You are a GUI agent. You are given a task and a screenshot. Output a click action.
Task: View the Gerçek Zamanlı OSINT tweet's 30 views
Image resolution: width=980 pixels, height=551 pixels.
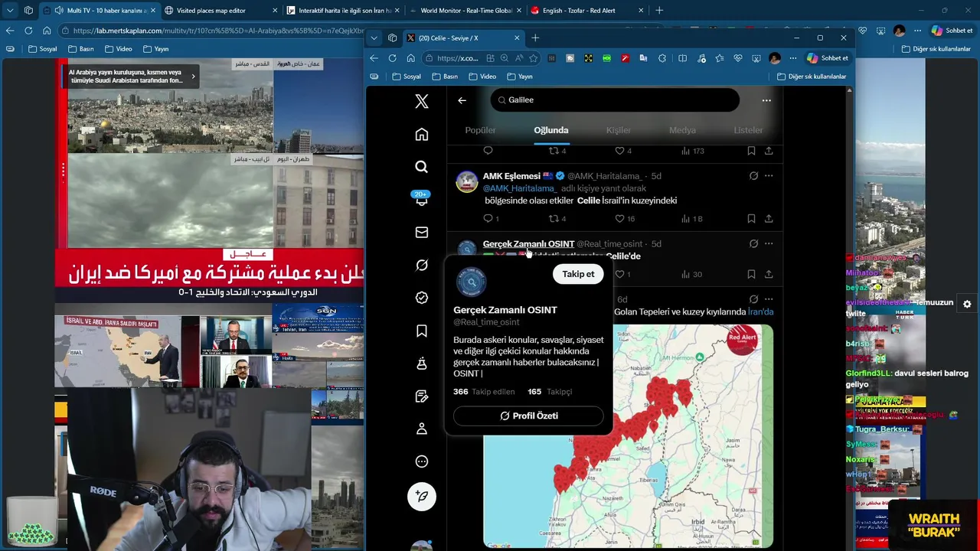pos(691,274)
